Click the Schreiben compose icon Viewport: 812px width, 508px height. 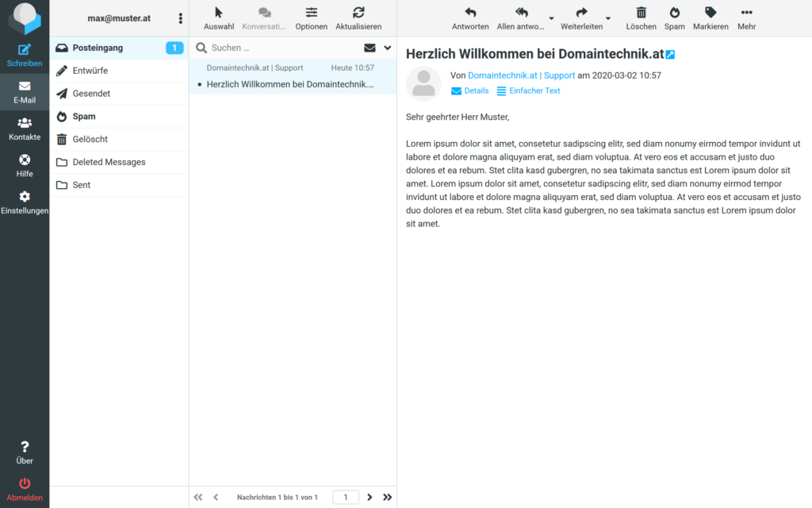click(24, 50)
